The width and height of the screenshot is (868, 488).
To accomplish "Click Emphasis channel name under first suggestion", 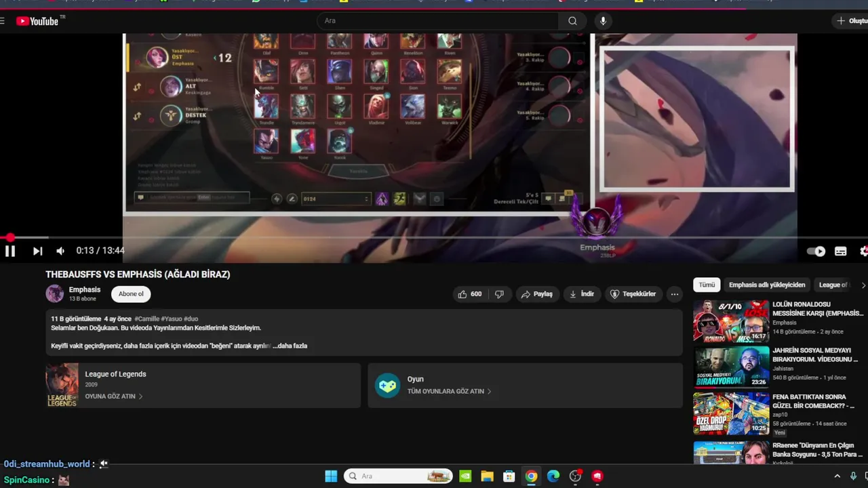I will pyautogui.click(x=785, y=323).
